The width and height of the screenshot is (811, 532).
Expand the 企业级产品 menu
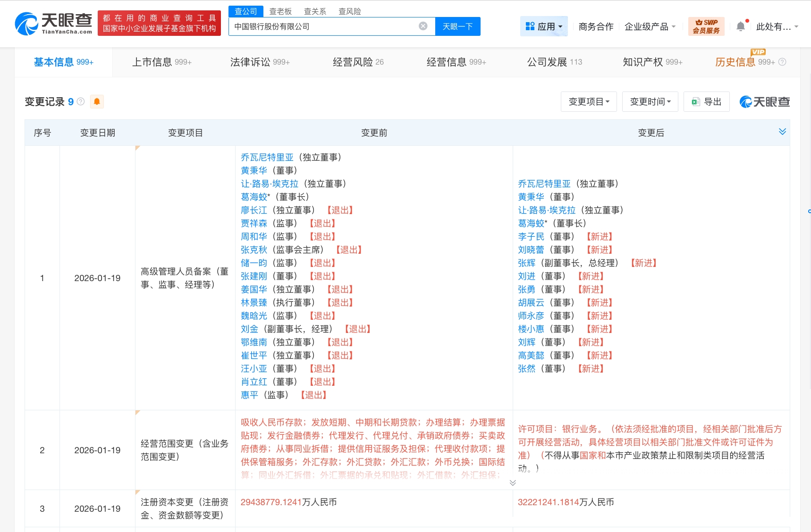650,26
